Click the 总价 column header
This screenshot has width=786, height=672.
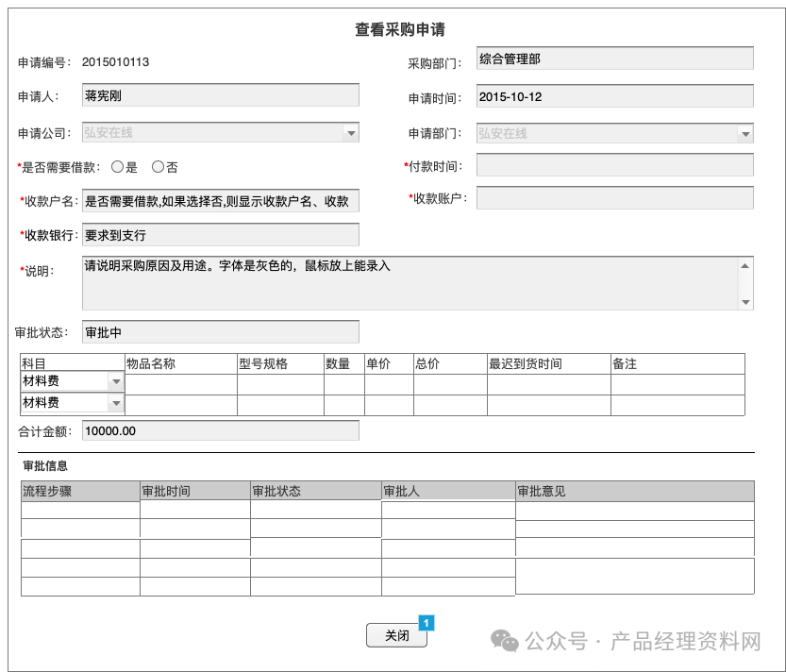click(451, 363)
